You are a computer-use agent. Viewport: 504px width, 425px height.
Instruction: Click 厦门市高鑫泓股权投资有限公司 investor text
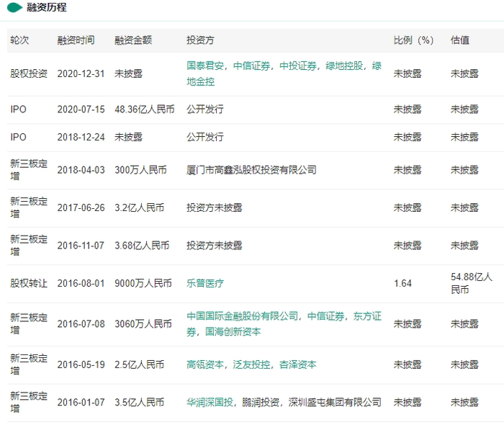pos(251,170)
